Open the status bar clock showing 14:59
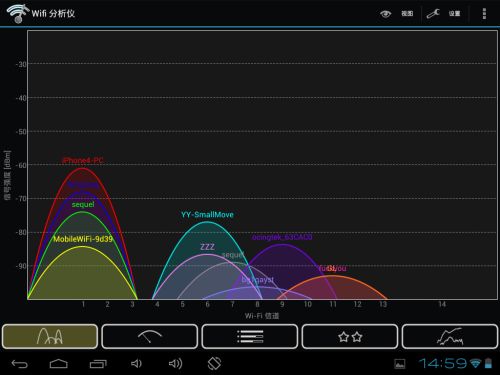Screen dimensions: 500x375 (443, 363)
